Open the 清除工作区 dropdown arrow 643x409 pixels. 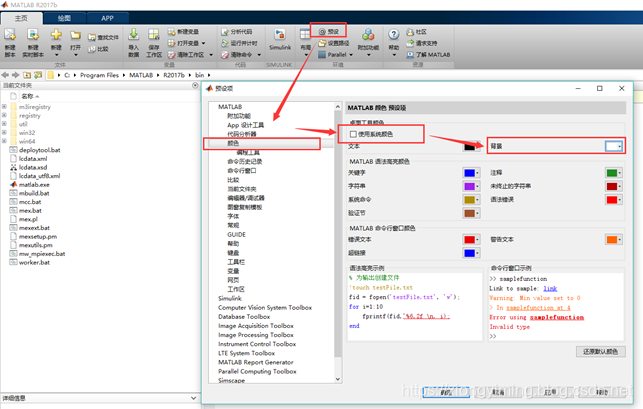[x=211, y=55]
